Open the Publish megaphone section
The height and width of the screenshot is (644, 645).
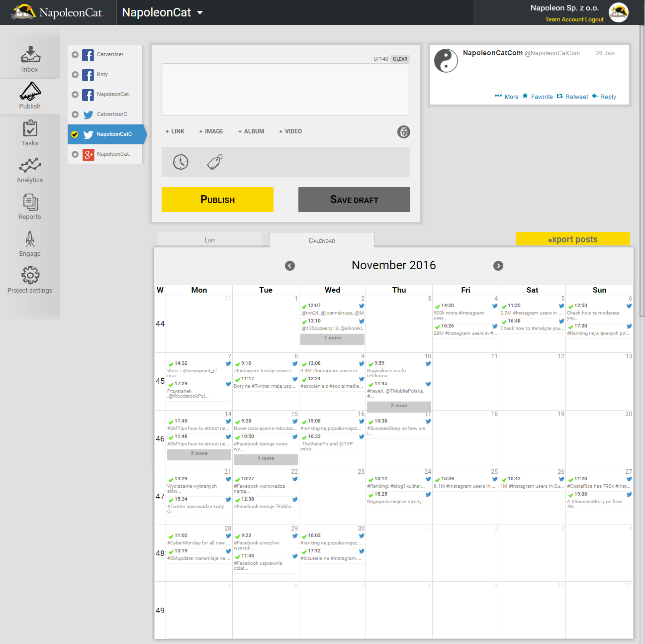pyautogui.click(x=30, y=96)
